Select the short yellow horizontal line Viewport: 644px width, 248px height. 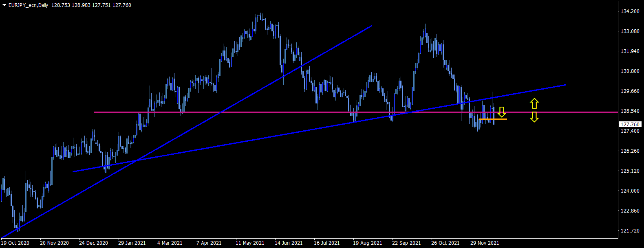click(493, 119)
